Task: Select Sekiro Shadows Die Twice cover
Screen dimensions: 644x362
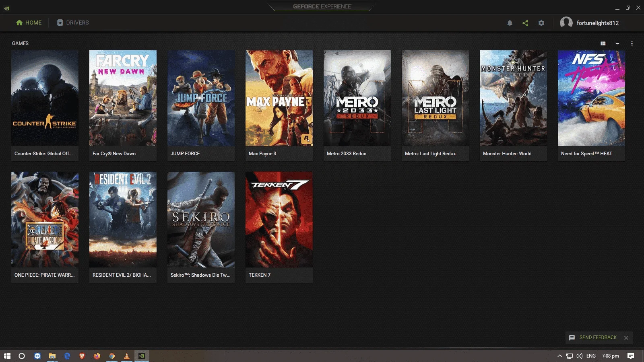Action: 201,220
